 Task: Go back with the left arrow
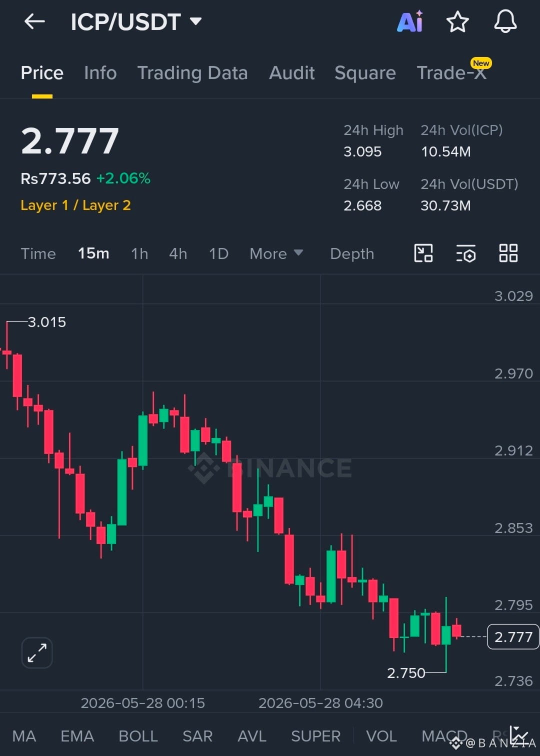click(x=34, y=21)
